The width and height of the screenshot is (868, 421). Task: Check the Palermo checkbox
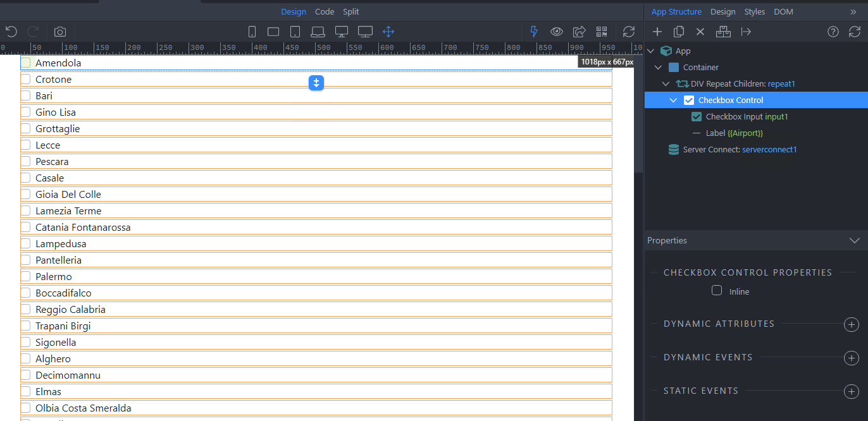[26, 276]
